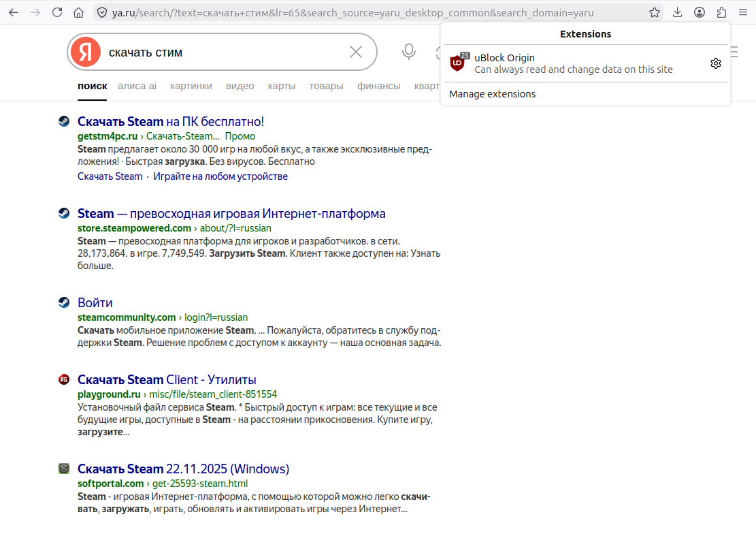Open 'Скачать Steam Client - Утилиты' result
756x536 pixels.
(x=167, y=379)
